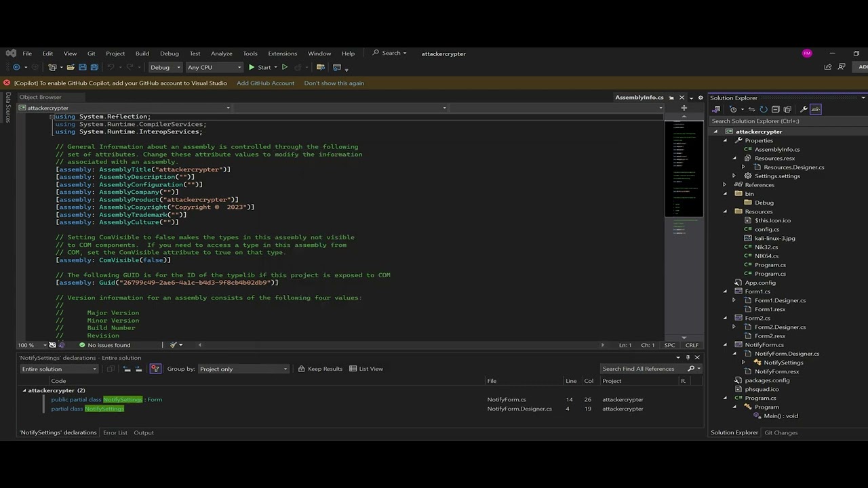Click the Show All Files icon in Solution Explorer
This screenshot has width=868, height=488.
[x=787, y=109]
